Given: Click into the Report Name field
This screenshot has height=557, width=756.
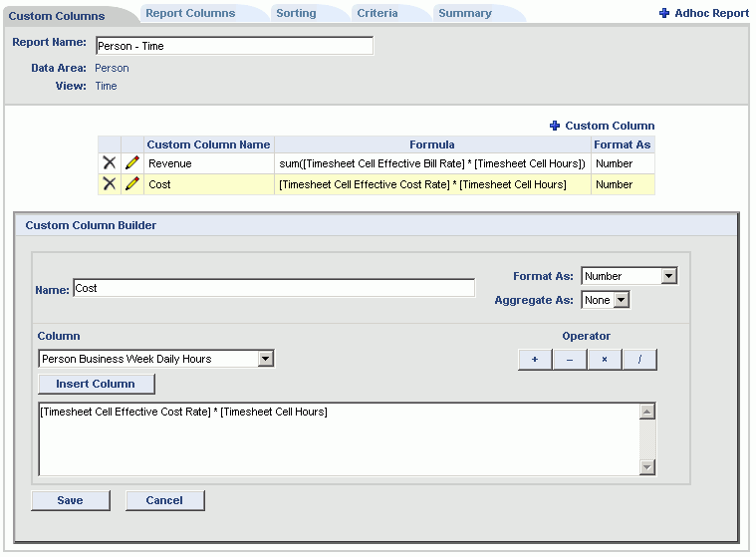Looking at the screenshot, I should tap(234, 46).
